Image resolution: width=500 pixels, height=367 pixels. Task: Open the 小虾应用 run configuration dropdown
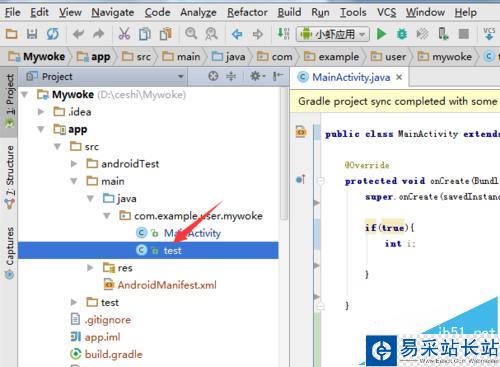pos(333,34)
